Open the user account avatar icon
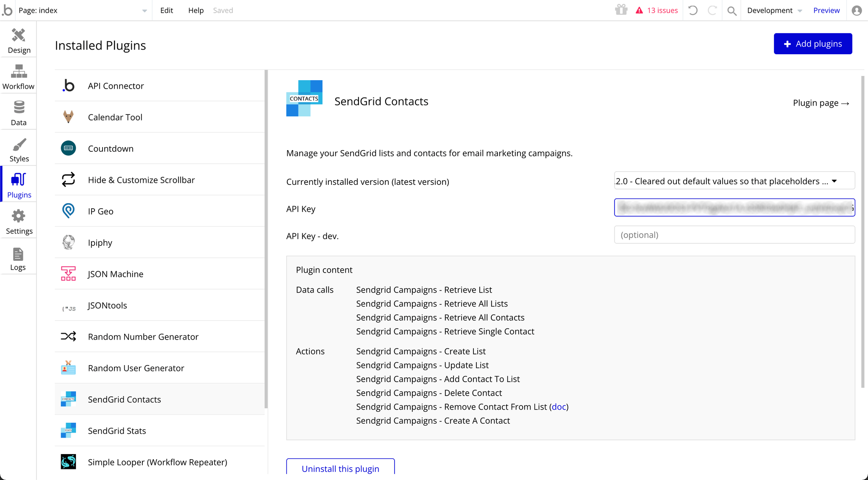 pyautogui.click(x=857, y=11)
